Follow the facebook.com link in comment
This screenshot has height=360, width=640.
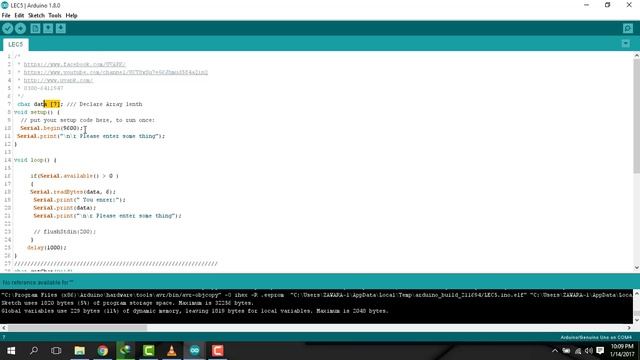pyautogui.click(x=74, y=64)
